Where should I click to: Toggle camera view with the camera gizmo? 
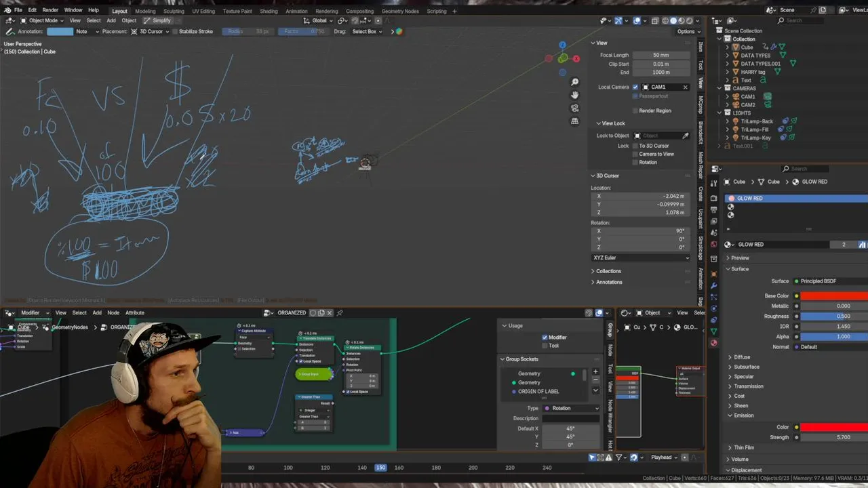(574, 108)
